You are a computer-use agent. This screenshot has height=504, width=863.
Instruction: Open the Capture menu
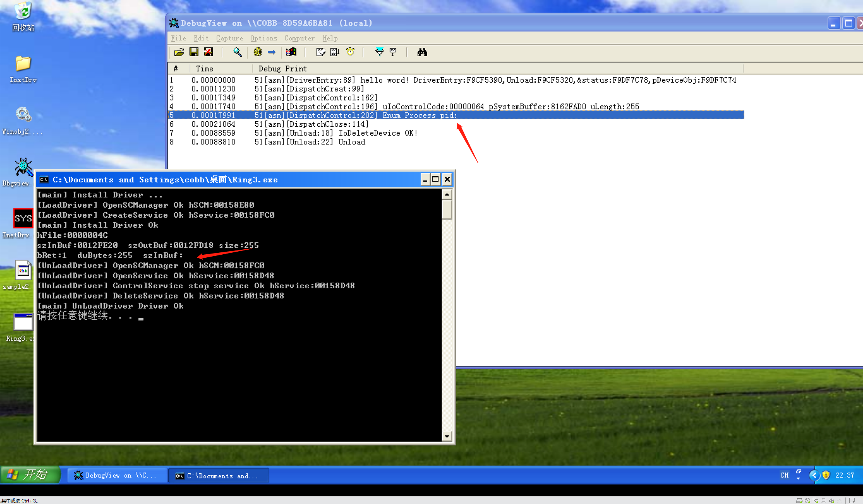[229, 38]
